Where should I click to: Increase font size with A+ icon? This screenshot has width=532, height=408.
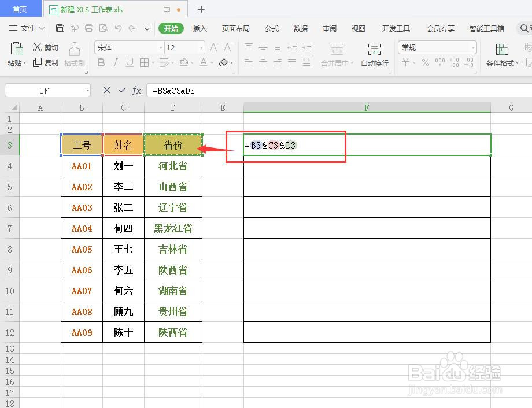tap(214, 47)
